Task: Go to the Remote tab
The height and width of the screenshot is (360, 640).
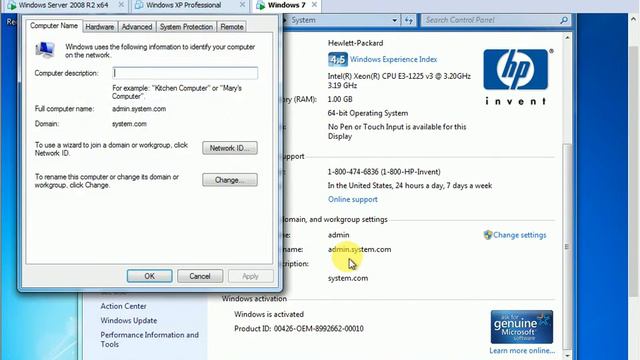Action: point(232,27)
